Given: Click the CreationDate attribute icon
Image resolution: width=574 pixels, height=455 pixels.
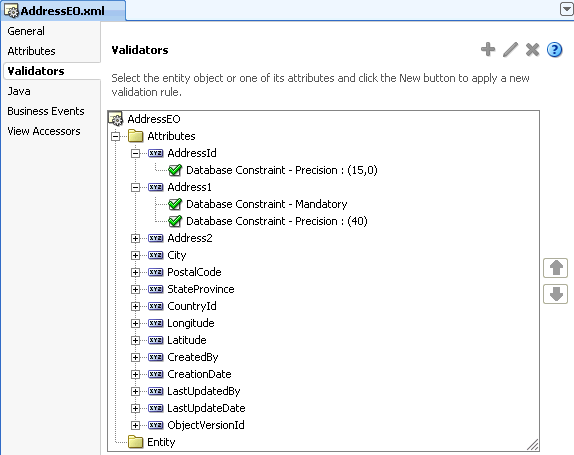Looking at the screenshot, I should 156,374.
